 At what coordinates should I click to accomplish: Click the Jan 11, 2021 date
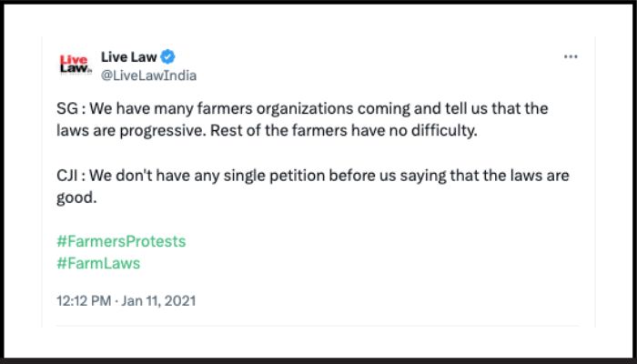(x=161, y=299)
